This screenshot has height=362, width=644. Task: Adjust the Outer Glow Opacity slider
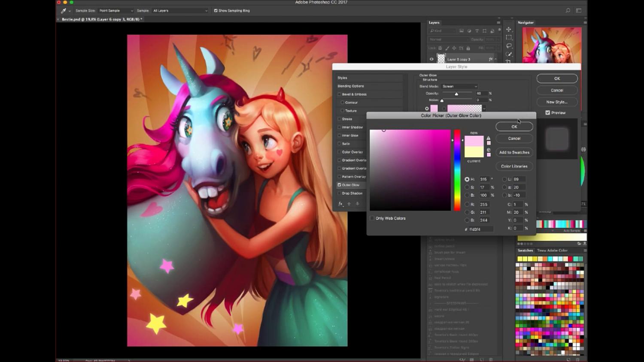457,94
